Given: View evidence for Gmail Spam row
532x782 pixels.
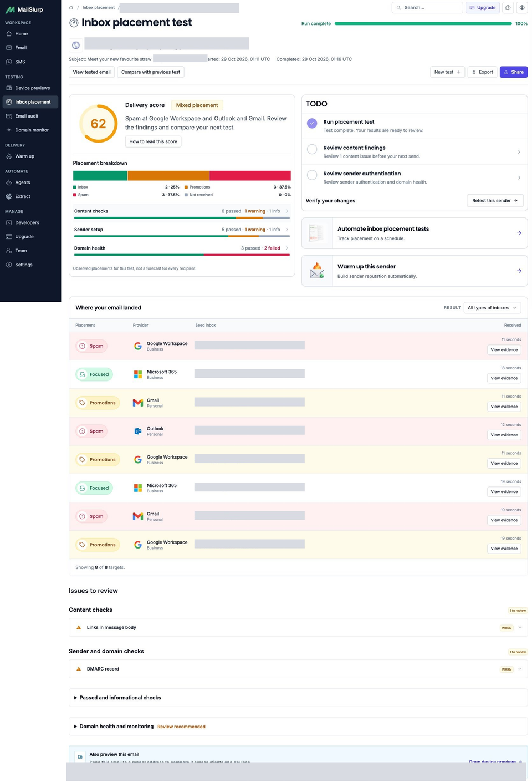Looking at the screenshot, I should pos(504,520).
